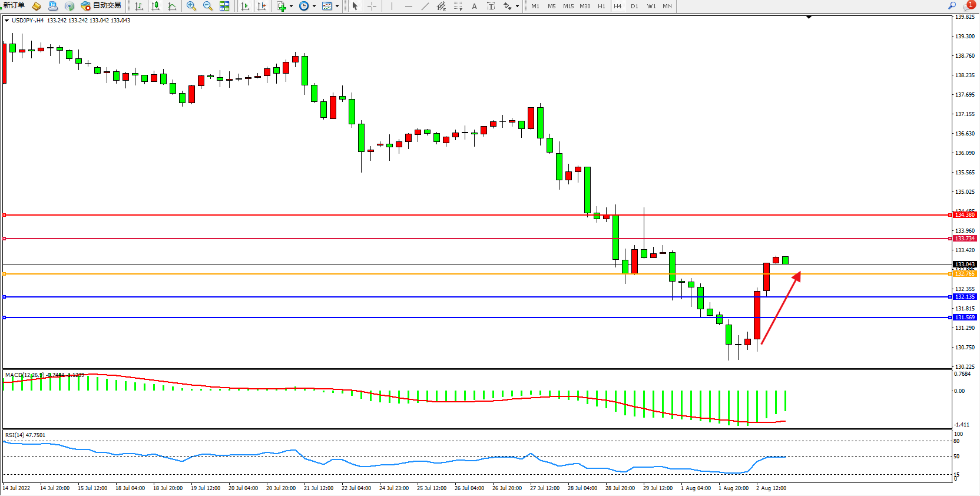Select the crosshair cursor tool
Image resolution: width=980 pixels, height=496 pixels.
pyautogui.click(x=372, y=6)
